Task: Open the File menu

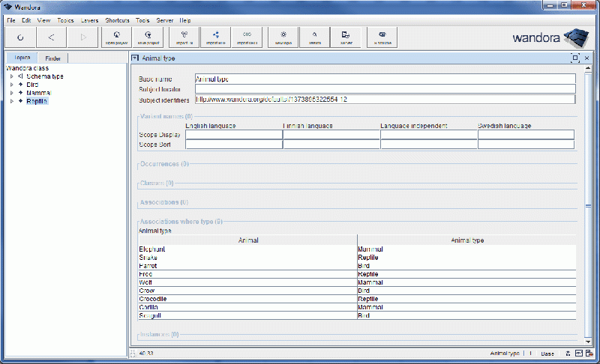Action: (x=11, y=20)
